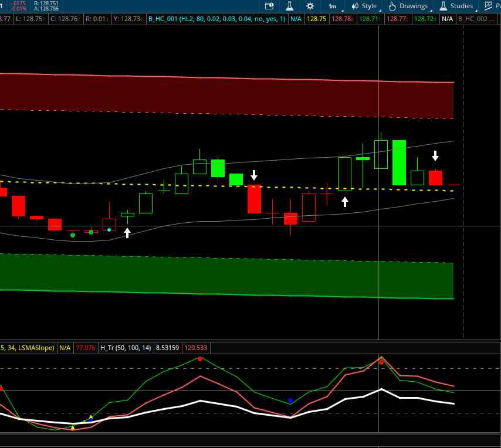Click the LSMASlope study label in lower panel
This screenshot has height=448, width=501.
[27, 348]
